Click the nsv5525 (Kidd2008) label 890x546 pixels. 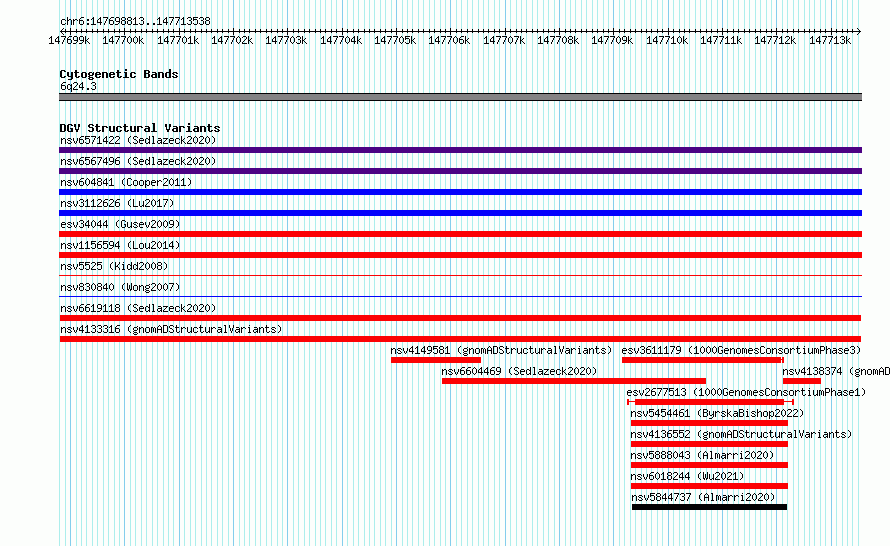coord(114,266)
